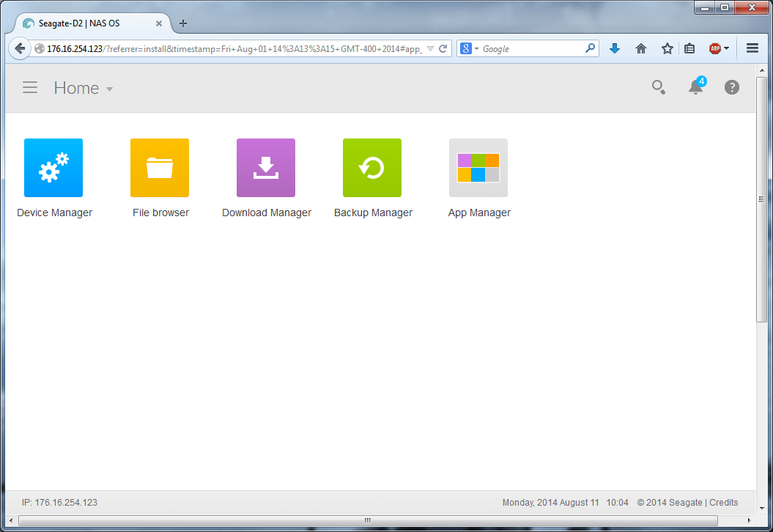Click the Home title text
The image size is (773, 532).
click(76, 88)
